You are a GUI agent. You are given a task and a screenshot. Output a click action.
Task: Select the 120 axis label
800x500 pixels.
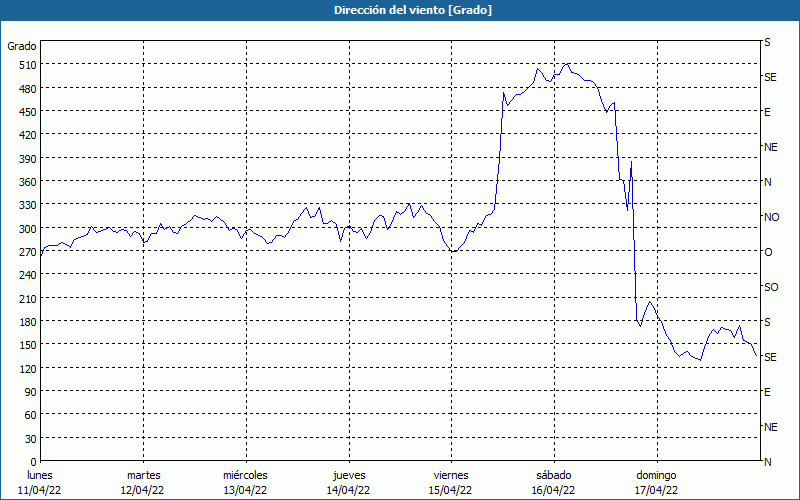click(x=29, y=369)
